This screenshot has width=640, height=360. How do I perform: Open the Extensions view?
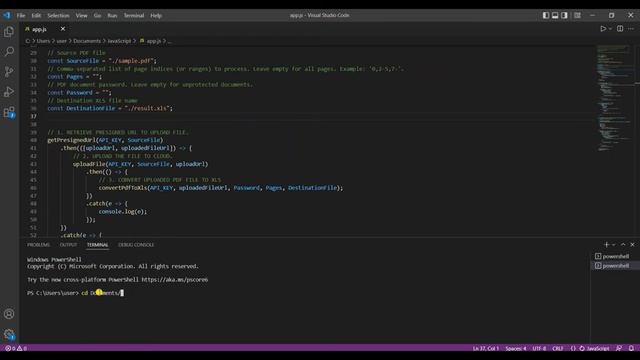click(9, 112)
